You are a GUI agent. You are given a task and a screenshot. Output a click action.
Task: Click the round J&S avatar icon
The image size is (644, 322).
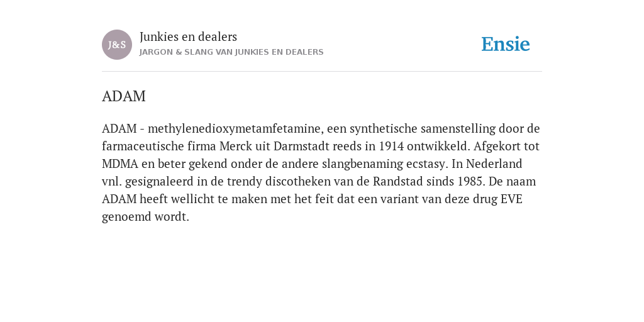tap(117, 45)
